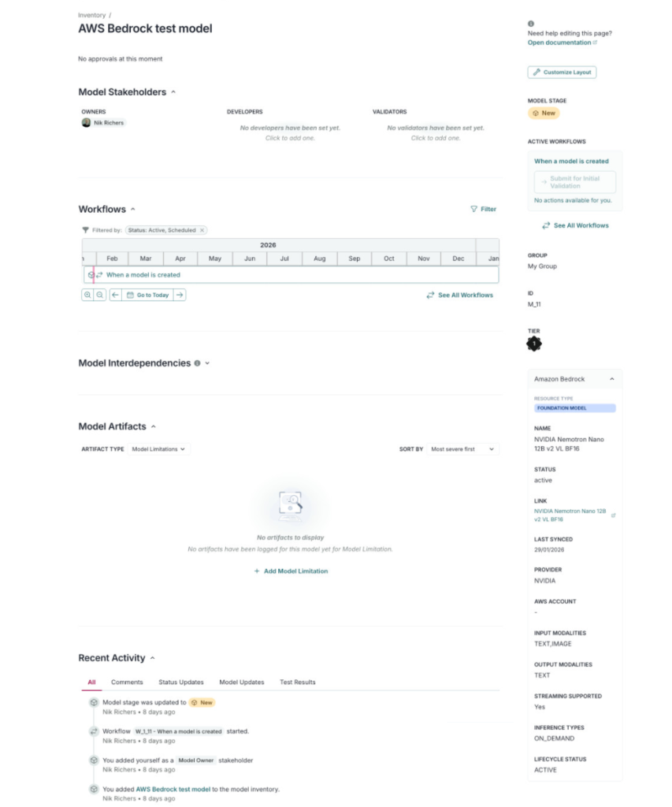Image resolution: width=672 pixels, height=807 pixels.
Task: Click Go to Today on the timeline
Action: [x=148, y=295]
